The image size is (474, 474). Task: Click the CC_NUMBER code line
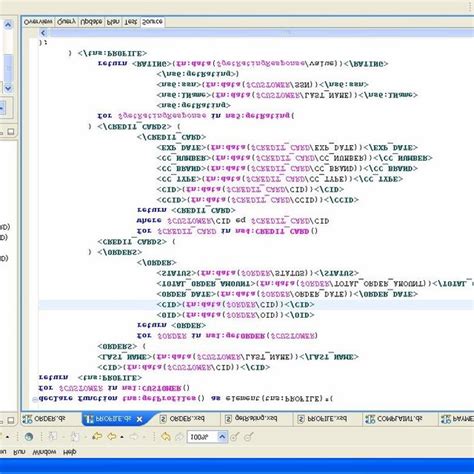[294, 158]
